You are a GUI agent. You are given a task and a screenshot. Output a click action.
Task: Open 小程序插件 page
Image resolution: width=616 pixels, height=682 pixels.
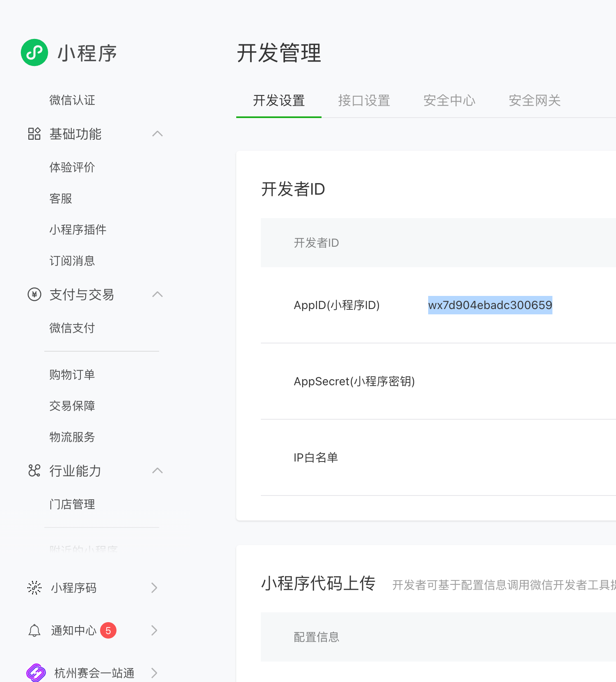[78, 230]
